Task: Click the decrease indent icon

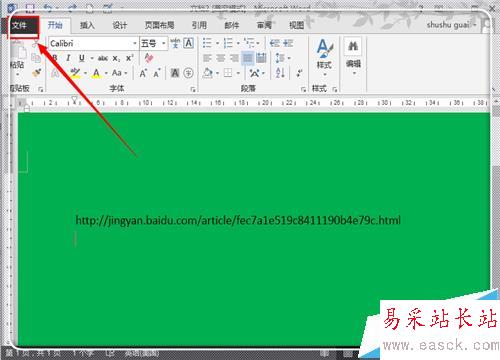Action: [275, 43]
